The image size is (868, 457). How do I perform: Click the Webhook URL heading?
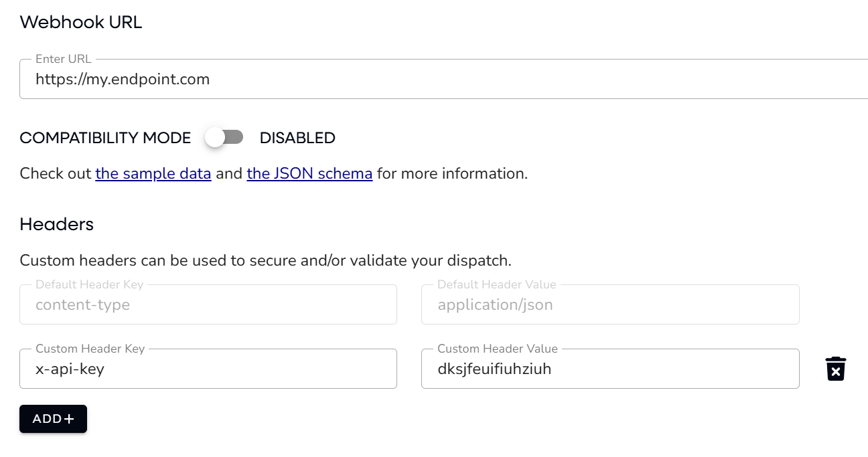[81, 22]
